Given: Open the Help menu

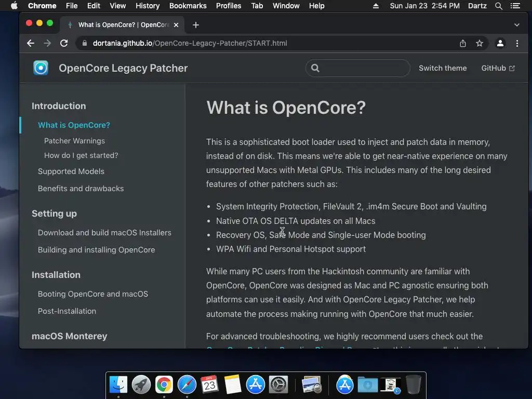Looking at the screenshot, I should 316,6.
